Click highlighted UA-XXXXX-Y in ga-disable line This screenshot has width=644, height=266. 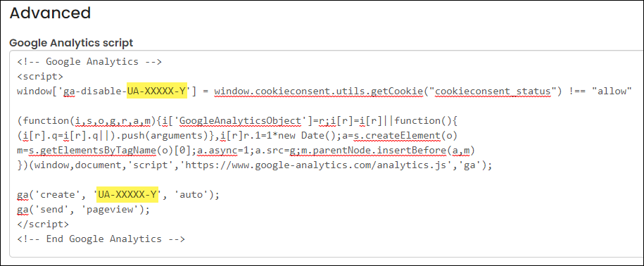pos(157,91)
